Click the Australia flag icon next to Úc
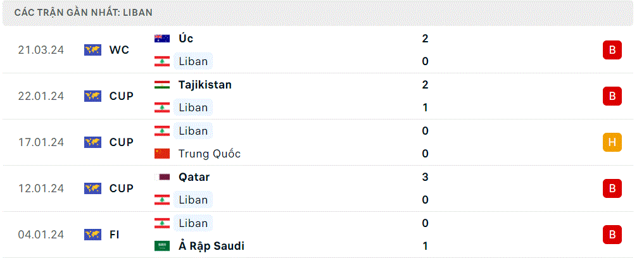This screenshot has width=644, height=258. tap(162, 39)
